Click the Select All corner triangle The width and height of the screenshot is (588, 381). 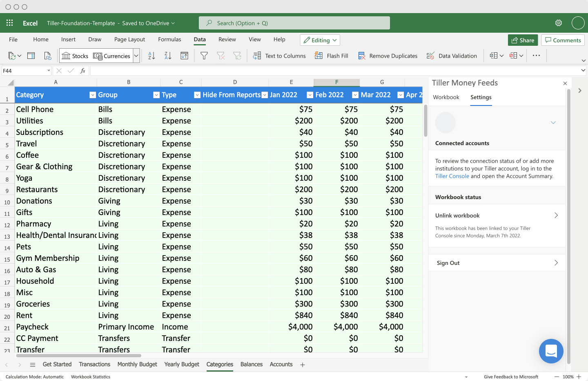(x=10, y=83)
